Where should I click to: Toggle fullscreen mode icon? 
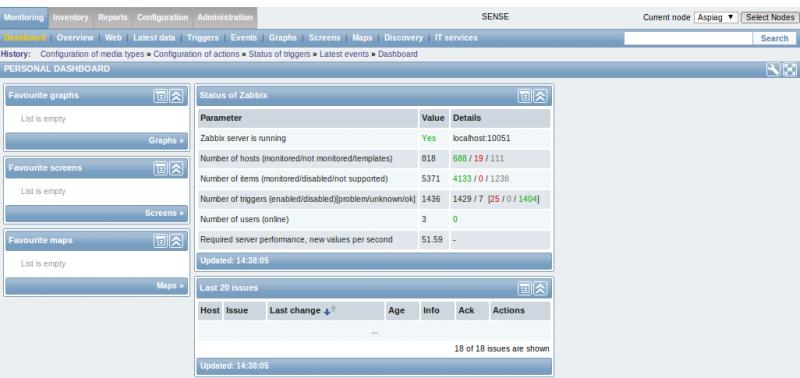coord(789,70)
